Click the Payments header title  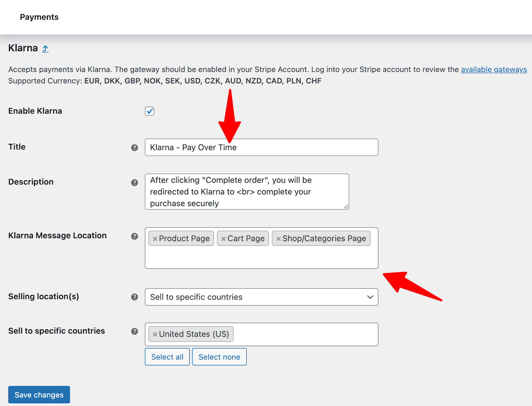point(39,17)
